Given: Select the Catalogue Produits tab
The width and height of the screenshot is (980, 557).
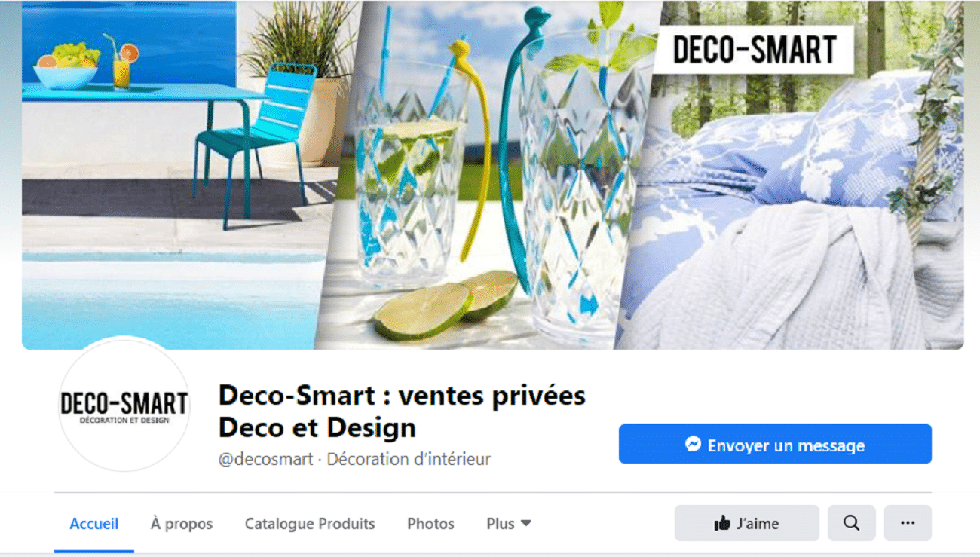Looking at the screenshot, I should (310, 523).
